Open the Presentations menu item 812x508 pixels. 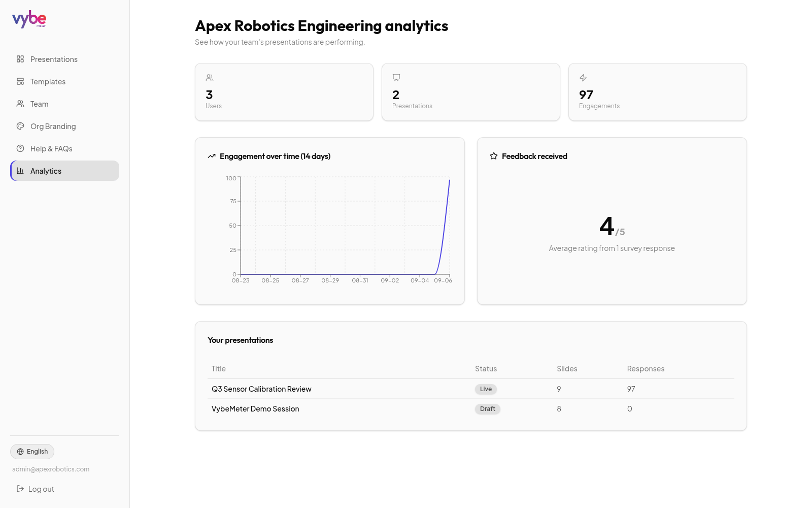click(x=64, y=59)
